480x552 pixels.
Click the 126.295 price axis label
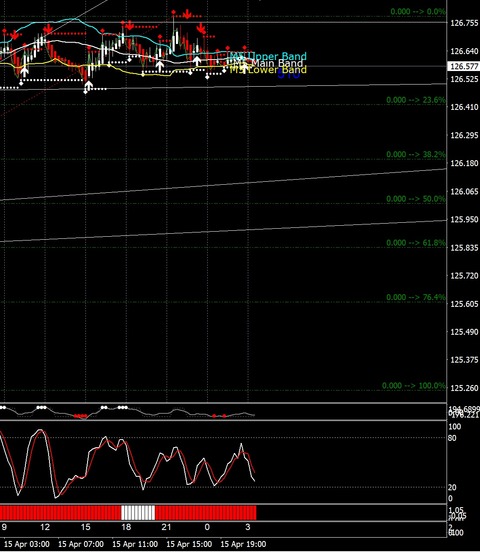click(464, 135)
